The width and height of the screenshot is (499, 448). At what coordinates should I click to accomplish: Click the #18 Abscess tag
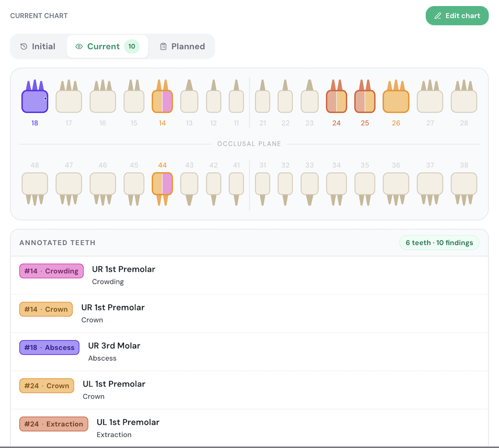coord(49,347)
